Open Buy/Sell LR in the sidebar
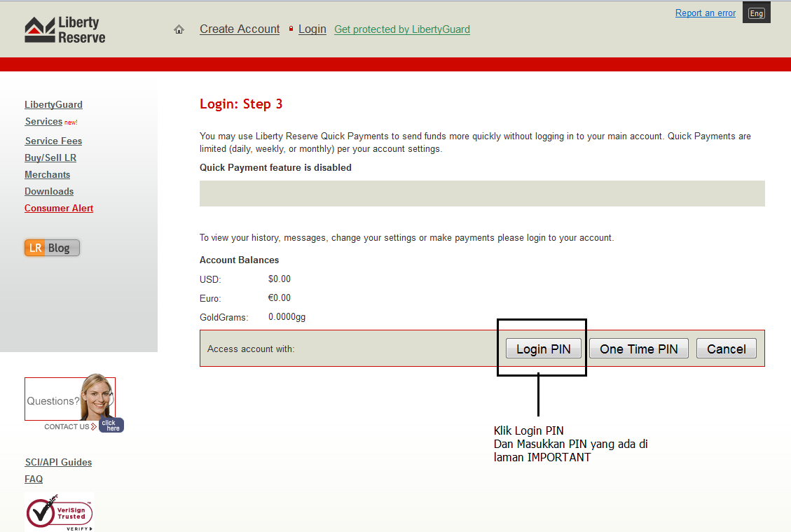Screen dimensions: 791x532 click(50, 157)
